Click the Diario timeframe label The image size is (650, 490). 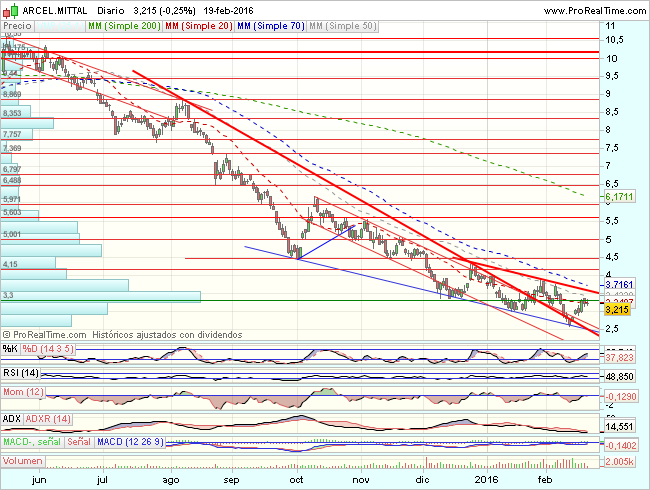click(x=111, y=11)
